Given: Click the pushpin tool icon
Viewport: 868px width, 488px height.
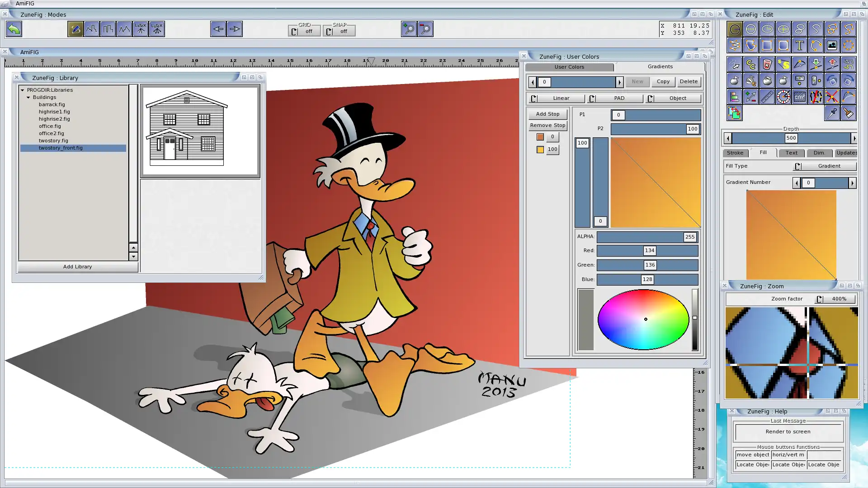Looking at the screenshot, I should tap(832, 113).
